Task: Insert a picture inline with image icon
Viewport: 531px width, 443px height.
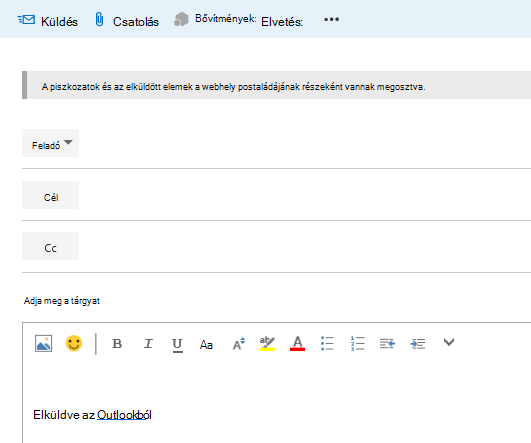Action: pos(44,343)
